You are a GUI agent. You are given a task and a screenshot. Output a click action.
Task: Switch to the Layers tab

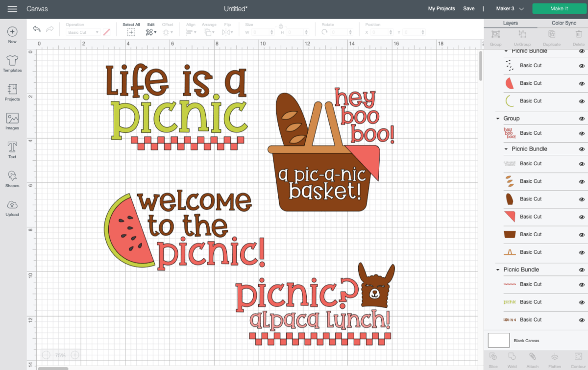(510, 23)
